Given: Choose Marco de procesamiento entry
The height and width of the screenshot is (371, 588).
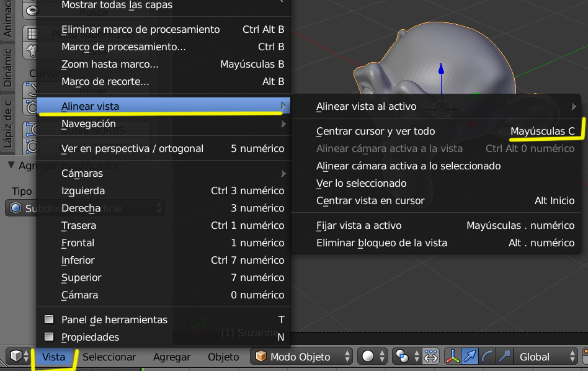Looking at the screenshot, I should [x=164, y=47].
